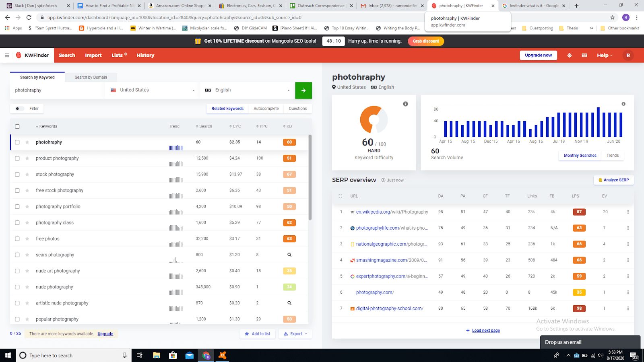Screen dimensions: 644x362
Task: Open Task View on taskbar
Action: coord(140,355)
